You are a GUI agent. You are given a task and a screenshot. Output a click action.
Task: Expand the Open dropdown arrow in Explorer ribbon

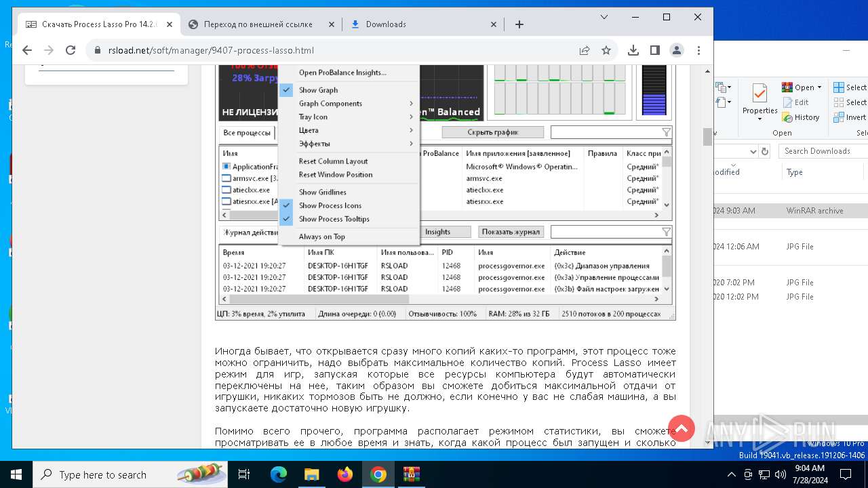pyautogui.click(x=819, y=87)
